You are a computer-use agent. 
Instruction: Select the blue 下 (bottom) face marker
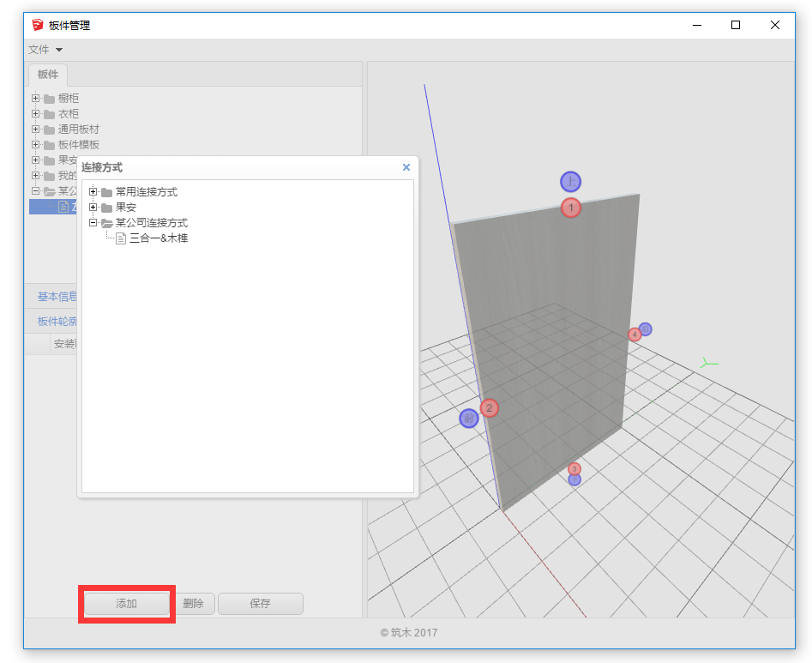(x=574, y=480)
